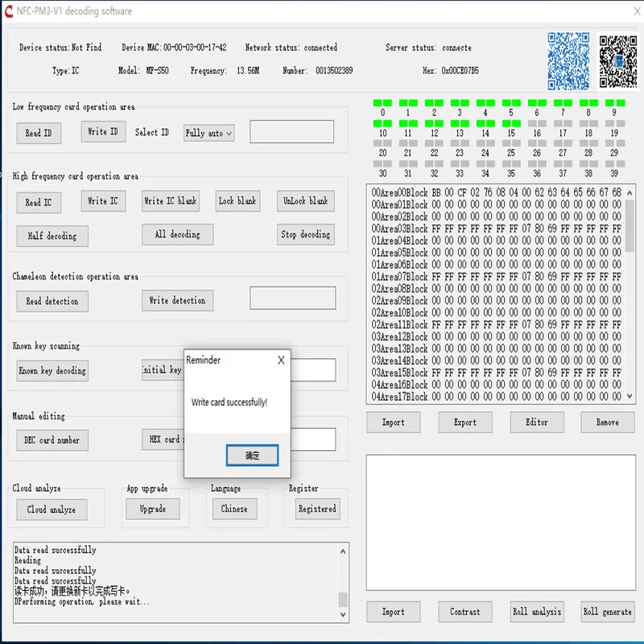Click the Cloud analyze button

tap(52, 510)
